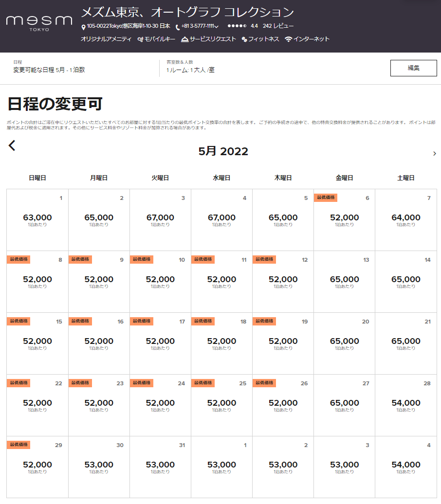Choose May 14 date cell
Image resolution: width=441 pixels, height=504 pixels.
tap(405, 282)
